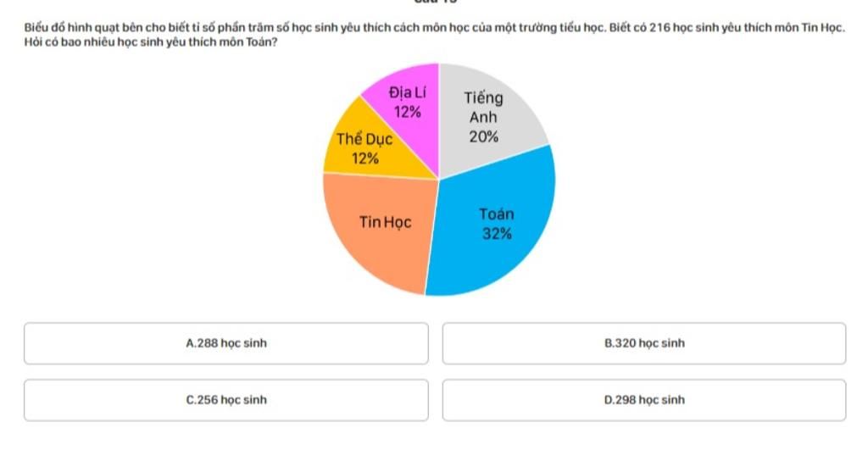The height and width of the screenshot is (461, 868).
Task: Click the 12% under Địa Lí
Action: click(408, 113)
